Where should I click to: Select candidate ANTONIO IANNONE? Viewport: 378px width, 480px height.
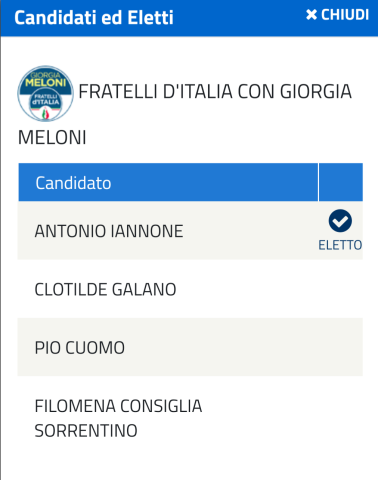(x=109, y=231)
